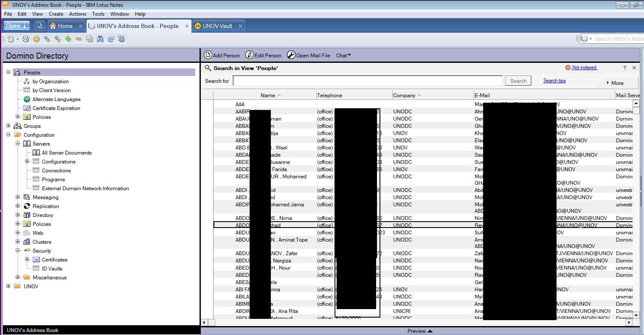Screen dimensions: 644x335
Task: Expand the UNOV folder node
Action: point(8,286)
